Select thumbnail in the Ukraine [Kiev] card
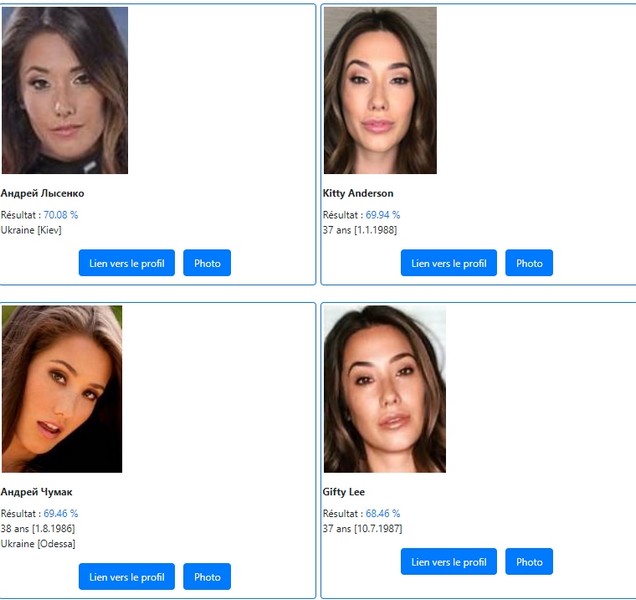The height and width of the screenshot is (600, 636). (65, 90)
